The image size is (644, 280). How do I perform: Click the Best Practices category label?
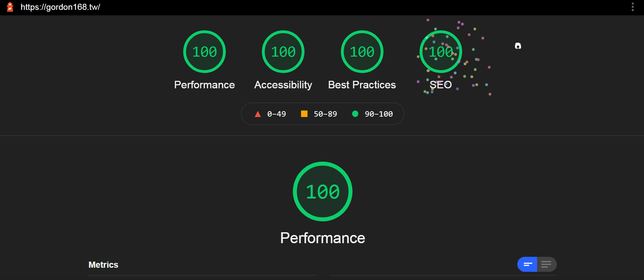point(362,85)
